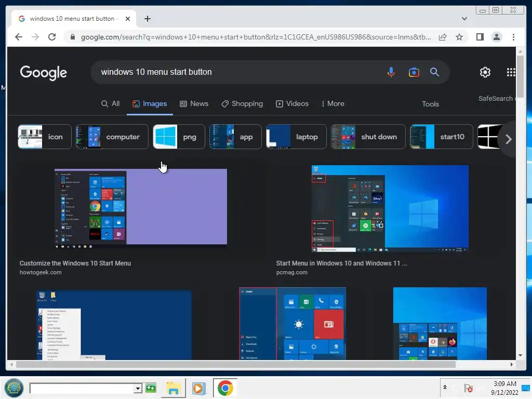Switch to Videos results
This screenshot has height=399, width=532.
(x=292, y=104)
